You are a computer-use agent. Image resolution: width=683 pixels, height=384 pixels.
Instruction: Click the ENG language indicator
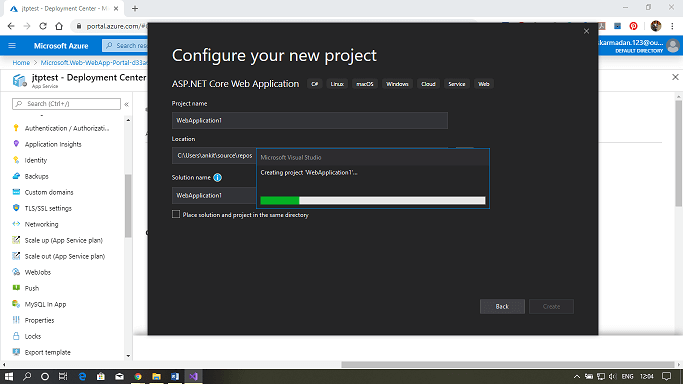[627, 376]
